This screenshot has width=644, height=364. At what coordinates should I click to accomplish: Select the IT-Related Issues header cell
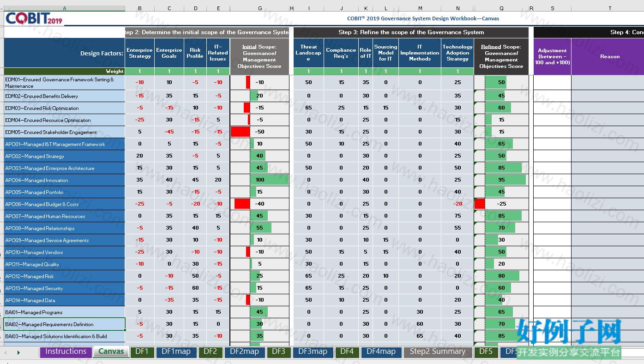pyautogui.click(x=218, y=53)
